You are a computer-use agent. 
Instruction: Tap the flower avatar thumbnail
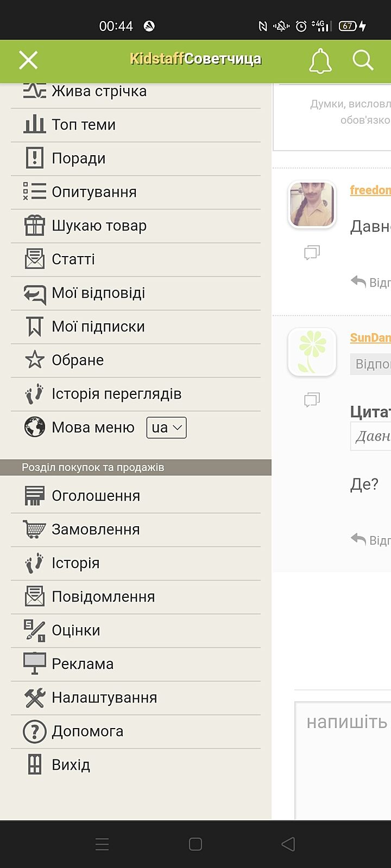click(x=312, y=352)
